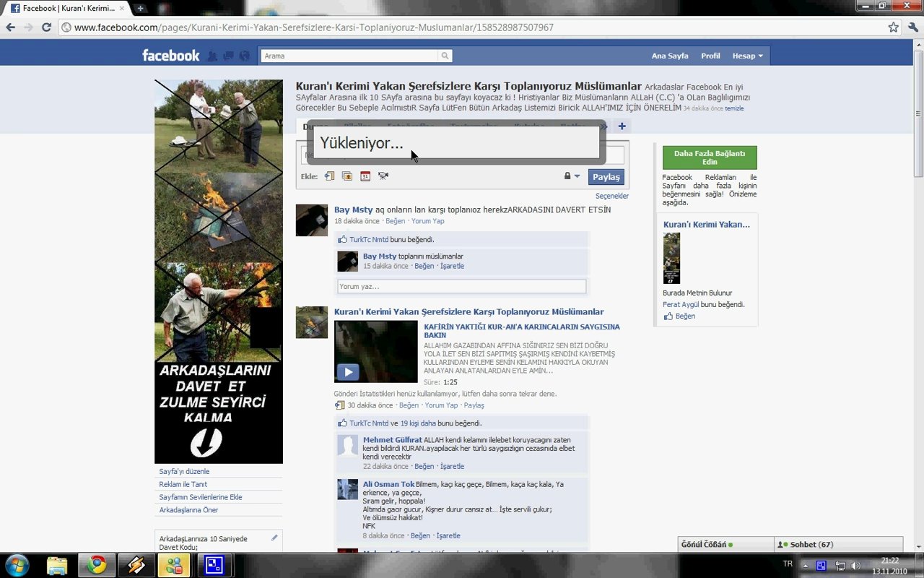Open the friend requests icon in header
Viewport: 924px width, 578px height.
[212, 56]
